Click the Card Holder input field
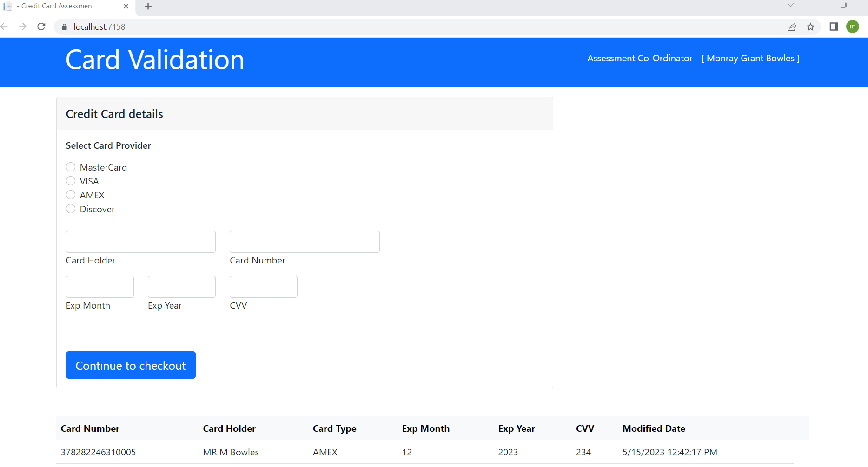Viewport: 868px width, 467px height. [x=140, y=242]
